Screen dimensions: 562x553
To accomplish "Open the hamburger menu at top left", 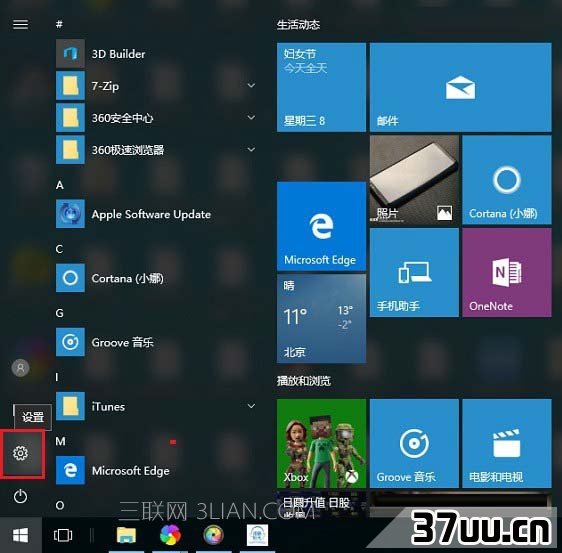I will click(x=20, y=24).
